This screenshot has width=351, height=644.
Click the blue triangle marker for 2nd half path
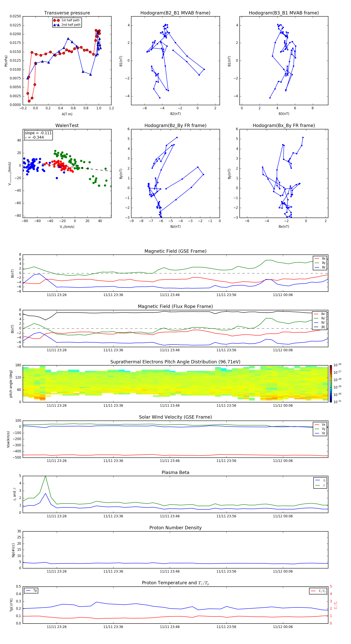(x=57, y=25)
